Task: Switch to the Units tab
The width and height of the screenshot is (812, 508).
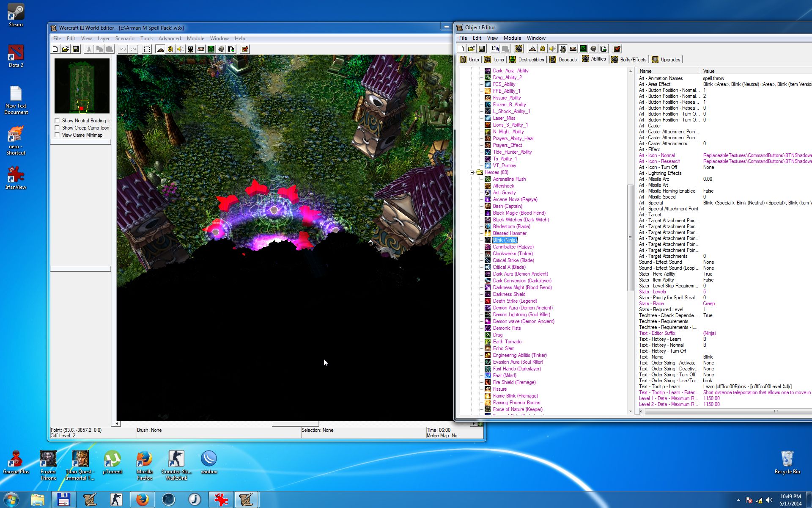Action: (x=470, y=60)
